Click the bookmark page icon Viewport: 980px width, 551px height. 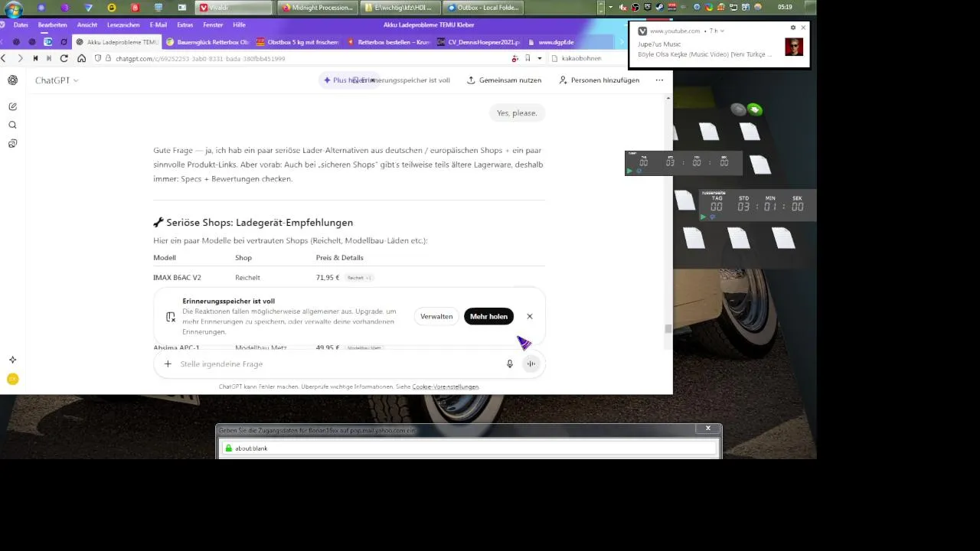pos(528,58)
